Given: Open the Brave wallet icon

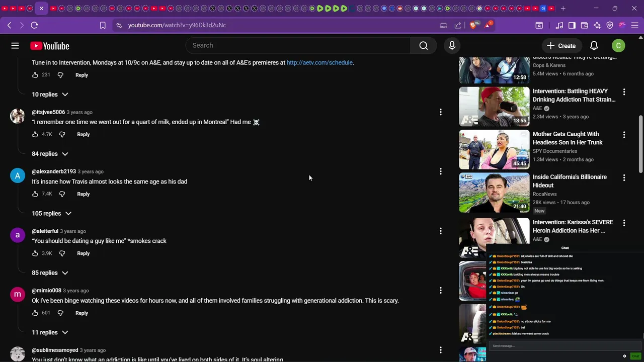Looking at the screenshot, I should [585, 25].
